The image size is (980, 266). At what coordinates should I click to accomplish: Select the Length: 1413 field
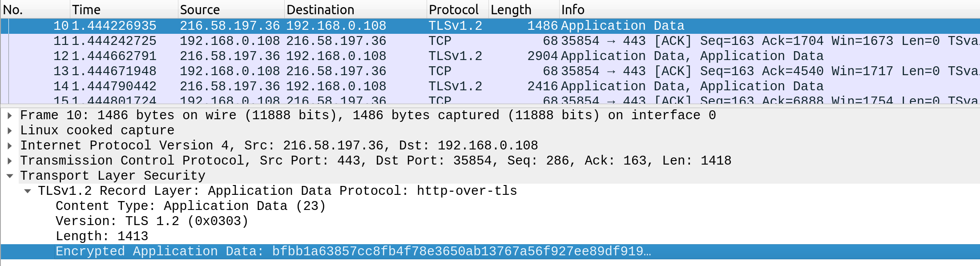click(x=102, y=237)
